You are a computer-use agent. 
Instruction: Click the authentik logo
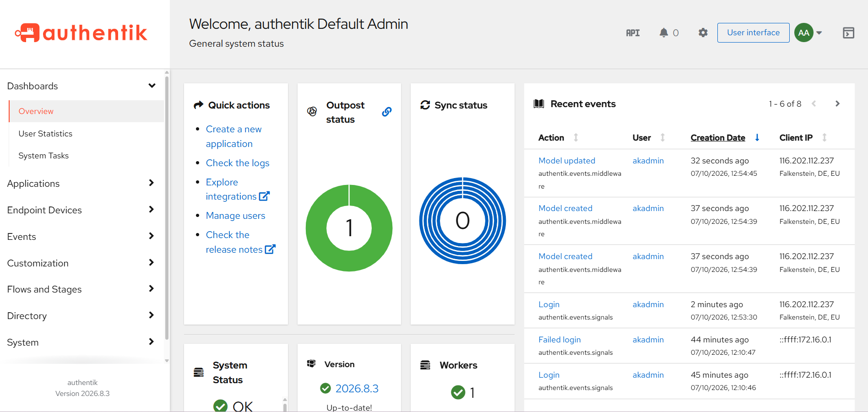pos(81,33)
